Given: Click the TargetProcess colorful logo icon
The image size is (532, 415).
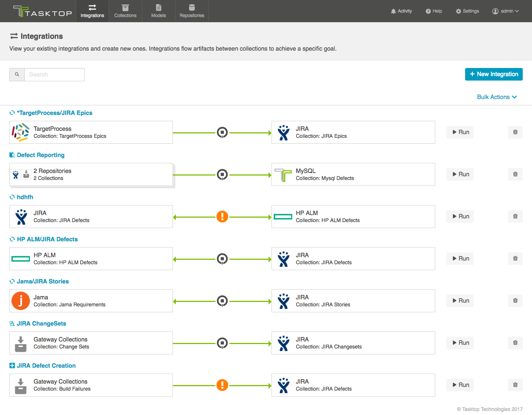Looking at the screenshot, I should pos(21,132).
